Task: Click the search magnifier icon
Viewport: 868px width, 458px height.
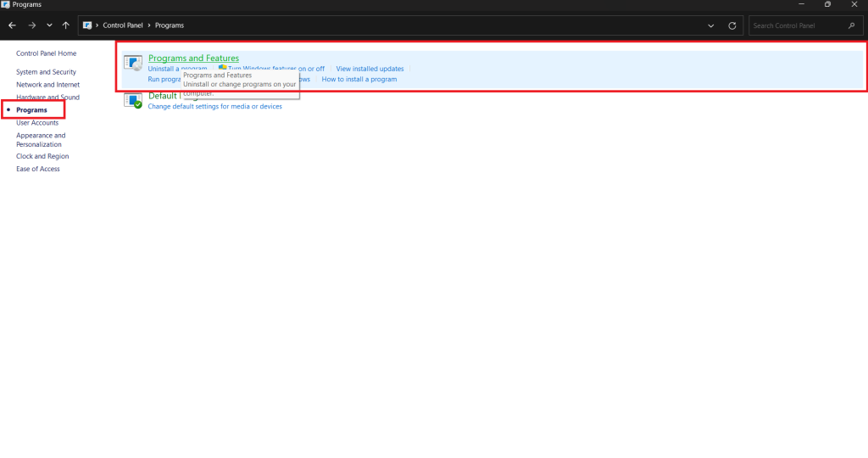Action: point(851,25)
